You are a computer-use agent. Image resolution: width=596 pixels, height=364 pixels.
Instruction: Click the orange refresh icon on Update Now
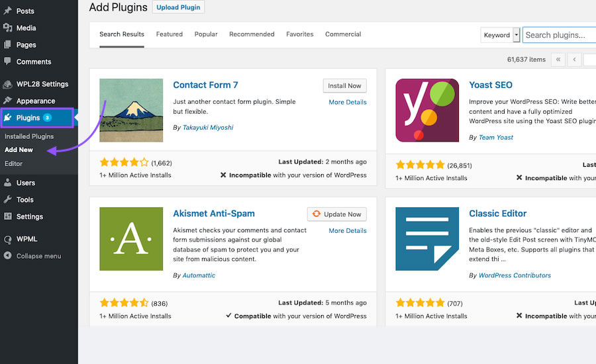317,214
